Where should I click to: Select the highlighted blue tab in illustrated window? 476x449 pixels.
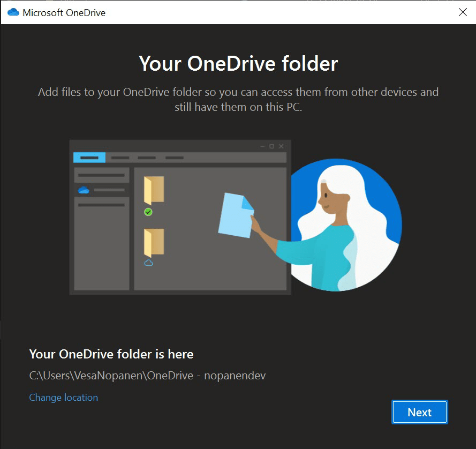(89, 158)
